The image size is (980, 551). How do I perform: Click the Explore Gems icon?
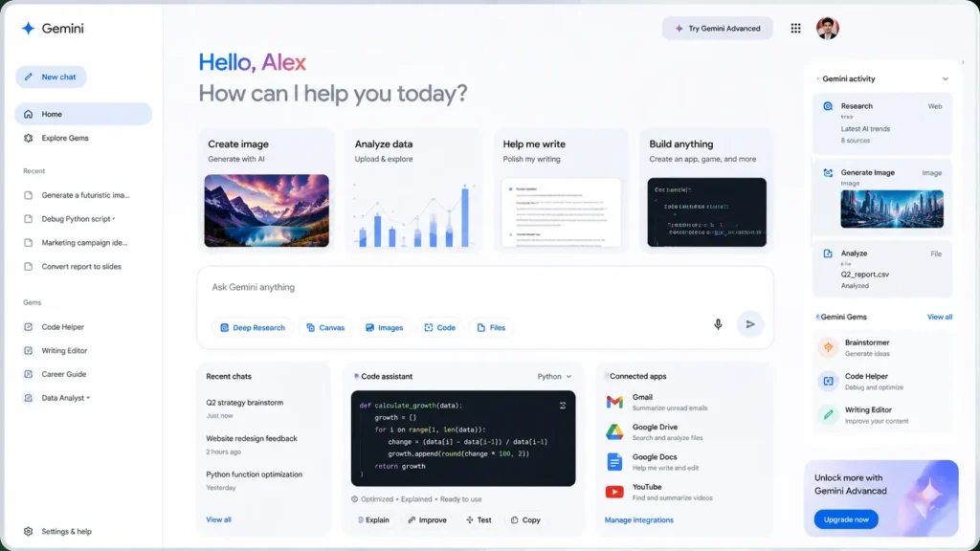(x=28, y=138)
